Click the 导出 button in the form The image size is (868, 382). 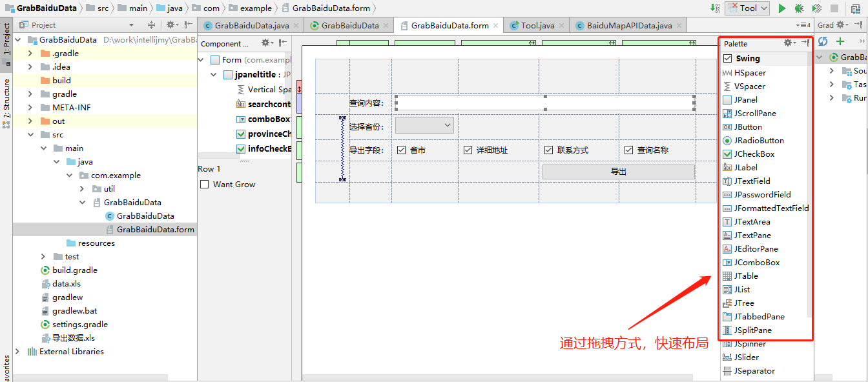coord(618,171)
